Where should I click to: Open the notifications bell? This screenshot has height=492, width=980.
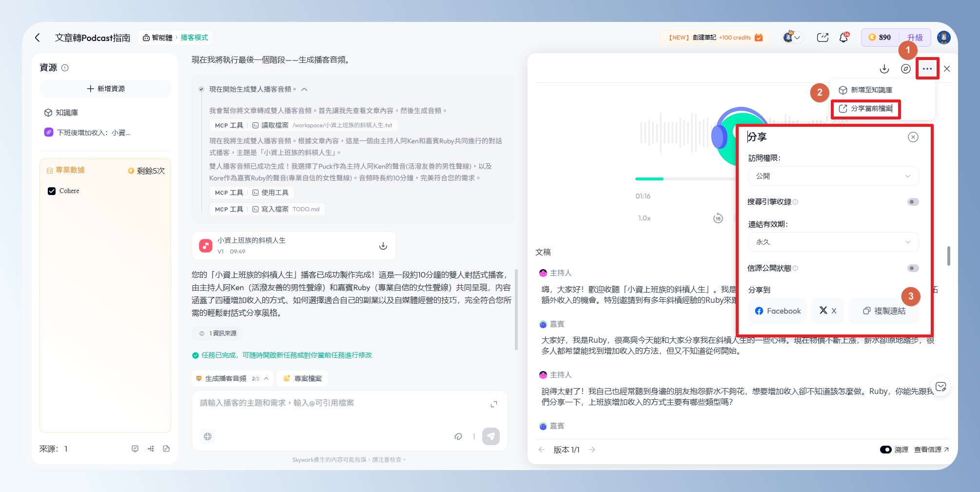click(843, 38)
